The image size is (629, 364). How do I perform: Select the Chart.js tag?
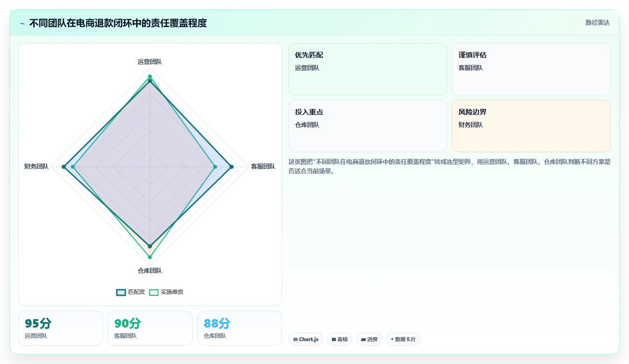(306, 339)
